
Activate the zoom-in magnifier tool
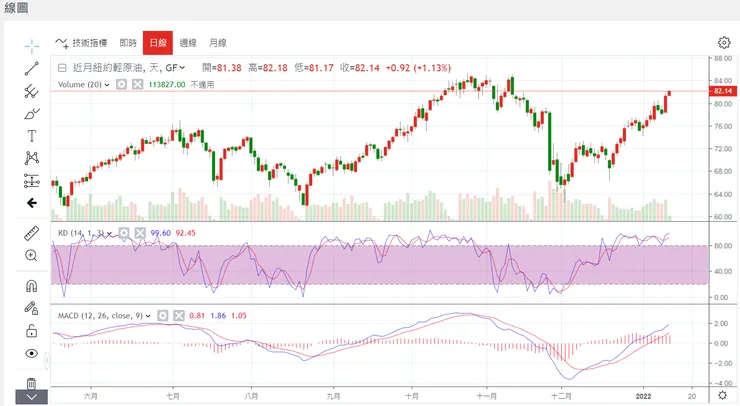coord(31,256)
